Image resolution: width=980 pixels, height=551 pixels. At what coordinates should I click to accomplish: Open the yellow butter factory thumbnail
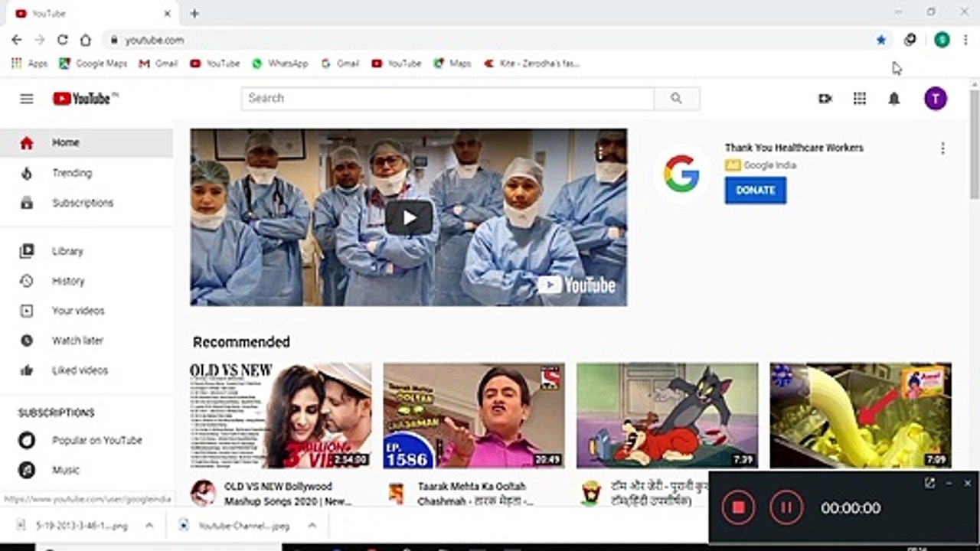[x=861, y=416]
